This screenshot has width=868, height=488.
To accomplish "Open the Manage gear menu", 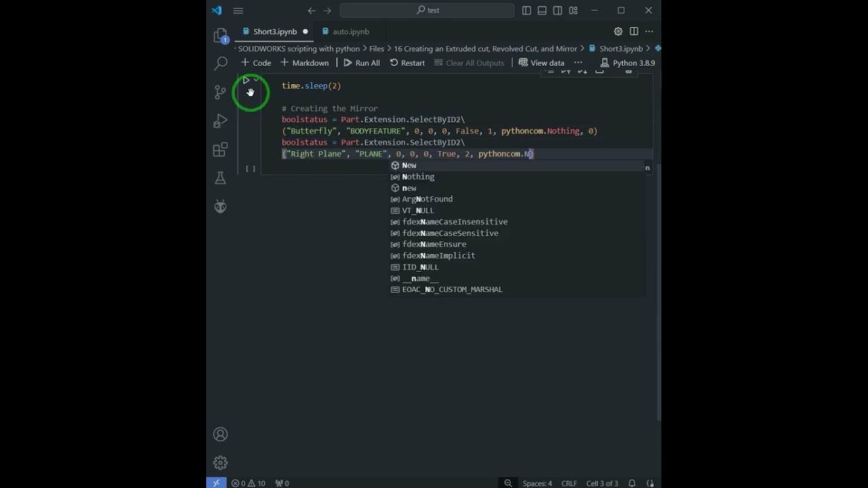I will pyautogui.click(x=220, y=463).
